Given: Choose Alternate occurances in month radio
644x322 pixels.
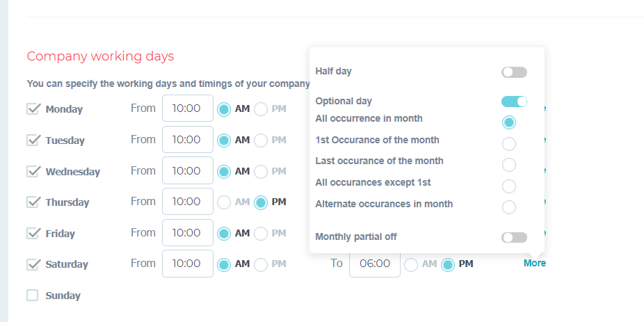Looking at the screenshot, I should click(509, 207).
